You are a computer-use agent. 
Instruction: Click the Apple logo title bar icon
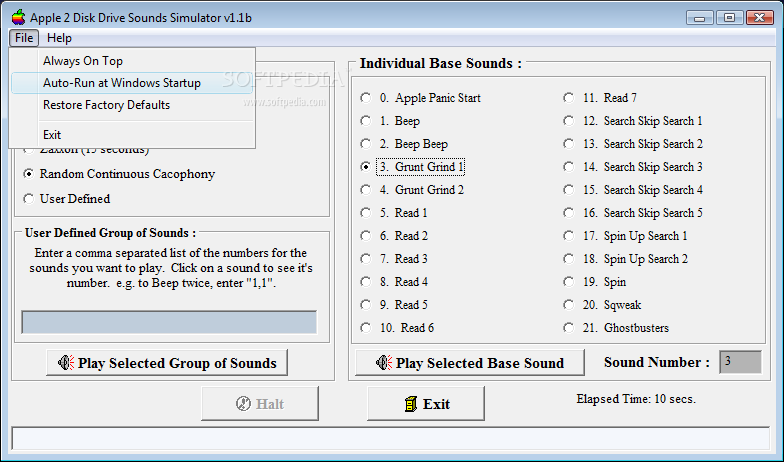point(18,18)
